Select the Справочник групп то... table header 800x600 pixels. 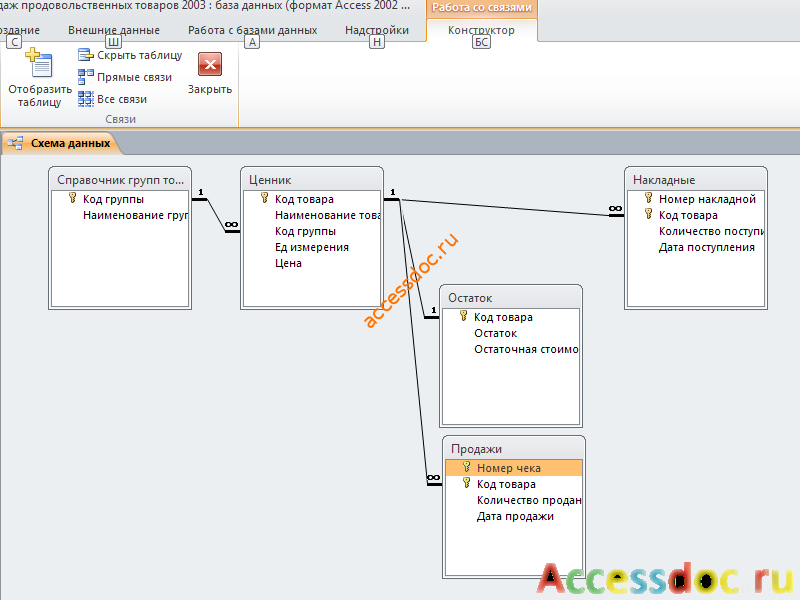(x=120, y=180)
